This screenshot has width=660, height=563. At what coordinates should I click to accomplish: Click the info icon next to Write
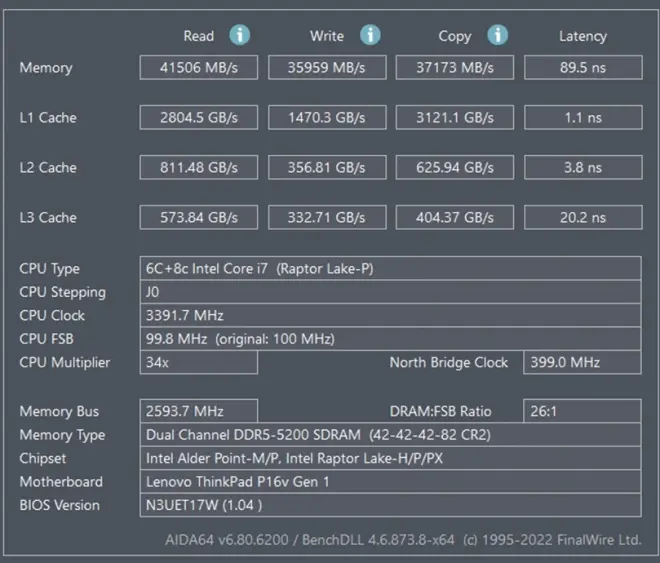(x=370, y=35)
